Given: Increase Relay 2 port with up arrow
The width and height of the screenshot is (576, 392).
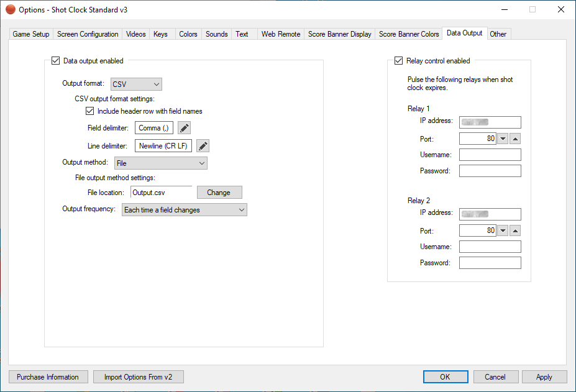Looking at the screenshot, I should [515, 230].
